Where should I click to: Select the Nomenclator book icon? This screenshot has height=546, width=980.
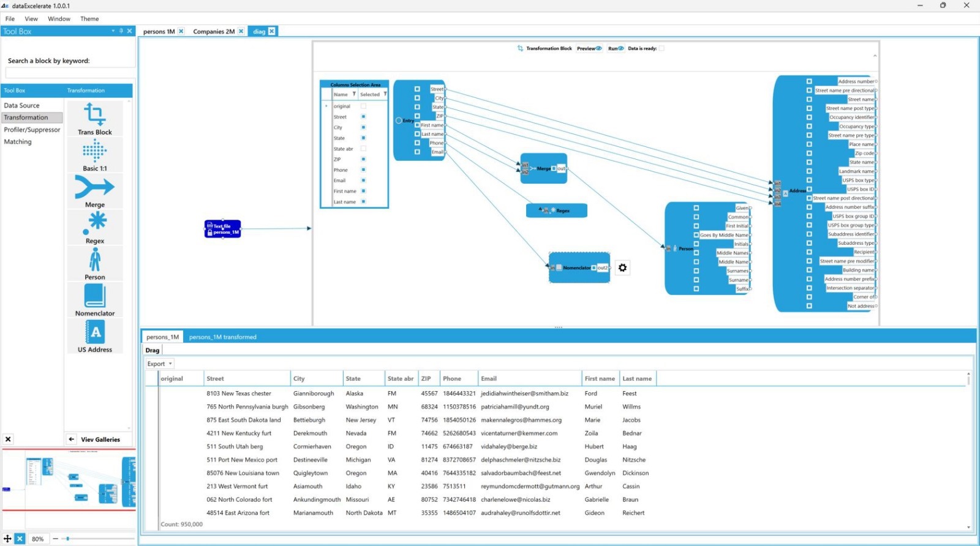click(94, 296)
